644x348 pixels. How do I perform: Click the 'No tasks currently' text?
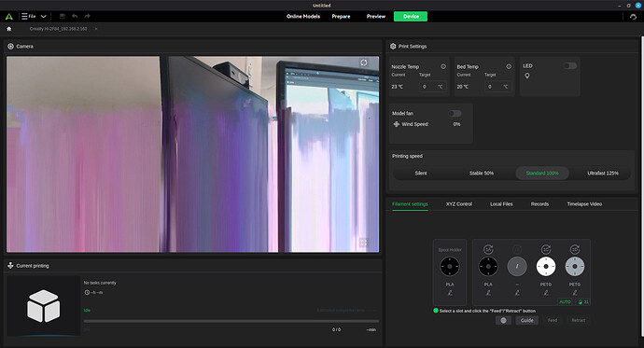[100, 283]
